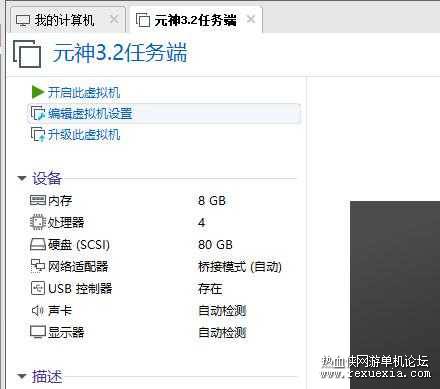Viewport: 440px width, 389px height.
Task: Select the 显示器 device
Action: [66, 332]
